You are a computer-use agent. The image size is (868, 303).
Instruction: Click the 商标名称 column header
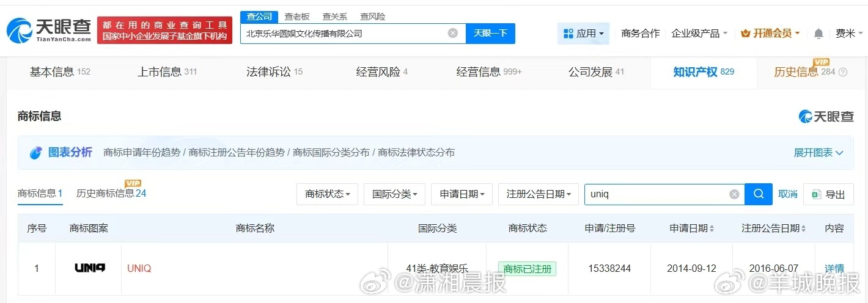click(255, 228)
